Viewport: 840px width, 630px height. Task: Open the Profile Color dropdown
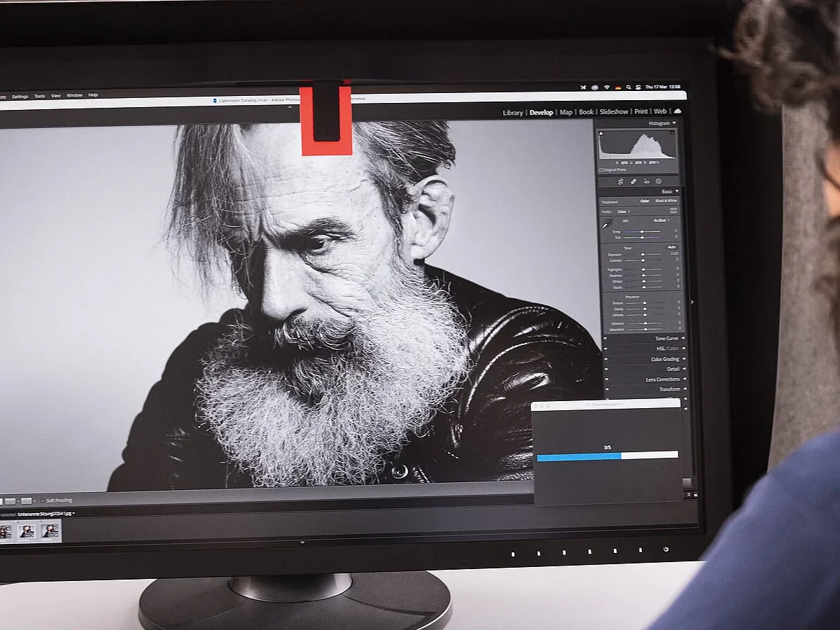point(624,211)
